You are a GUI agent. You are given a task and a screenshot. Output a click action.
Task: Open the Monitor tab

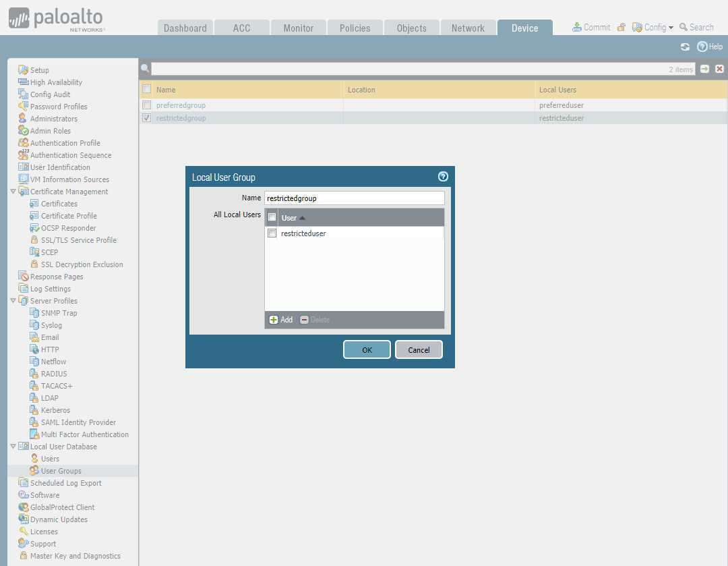(298, 28)
